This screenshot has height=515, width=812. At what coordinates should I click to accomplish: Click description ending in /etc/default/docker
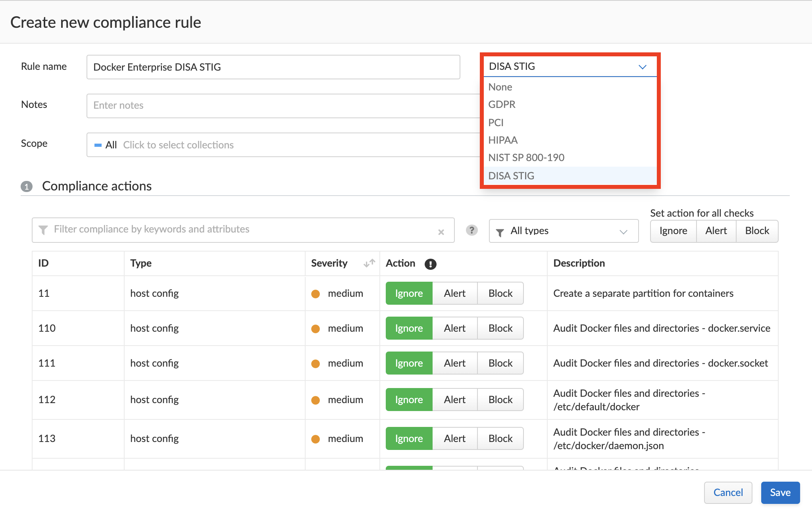tap(629, 400)
